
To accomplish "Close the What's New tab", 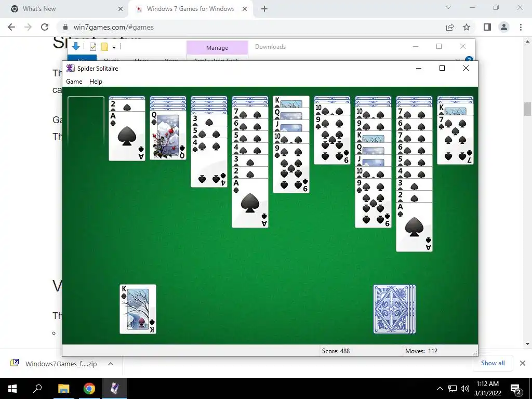I will coord(121,9).
